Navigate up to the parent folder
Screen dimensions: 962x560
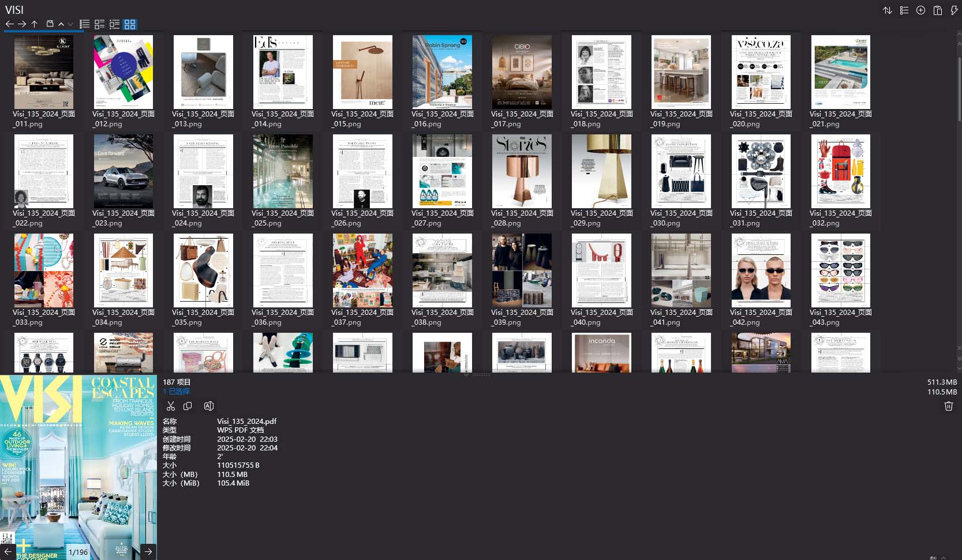pyautogui.click(x=34, y=24)
